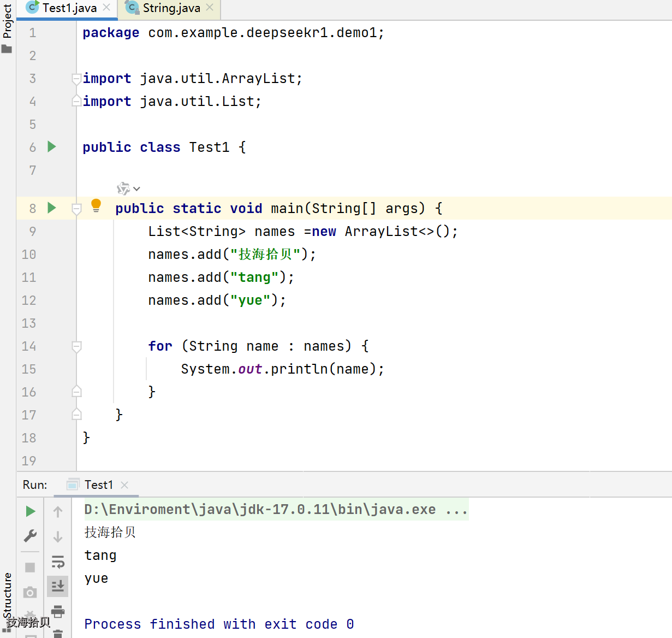672x638 pixels.
Task: Click 'import java.util.ArrayList;' text
Action: click(192, 79)
